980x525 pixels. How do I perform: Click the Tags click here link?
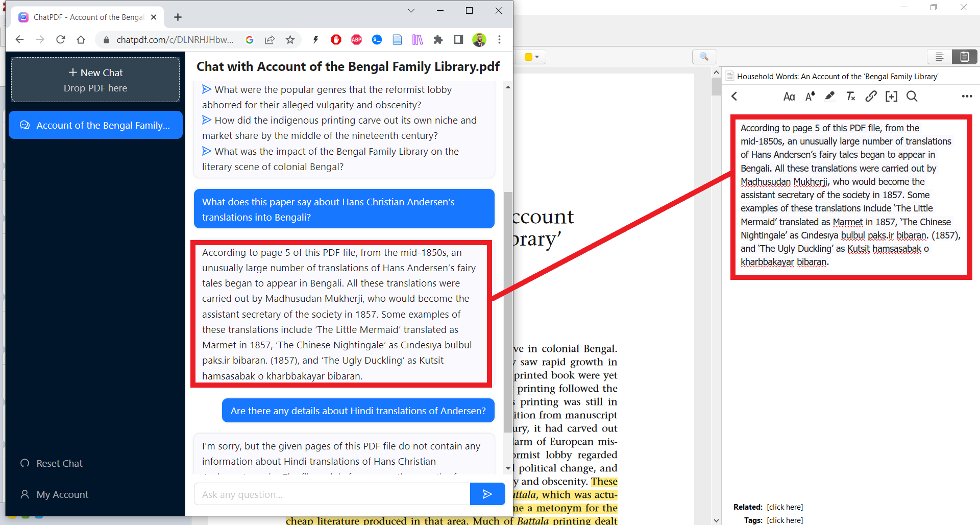[785, 520]
